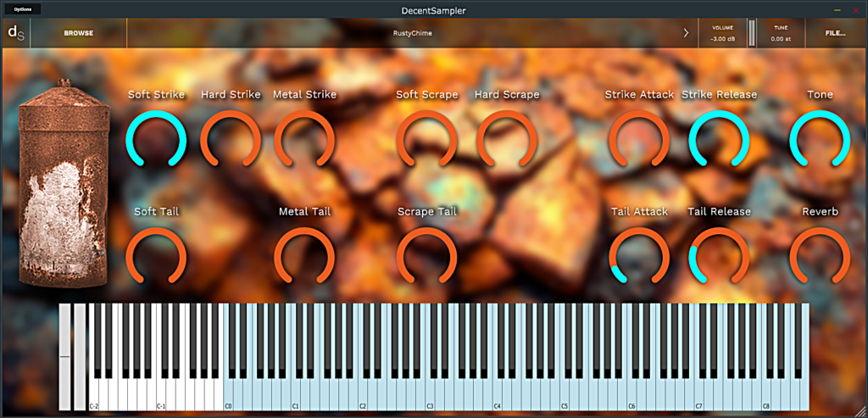Click the Strike Release knob
This screenshot has width=868, height=418.
click(x=719, y=140)
